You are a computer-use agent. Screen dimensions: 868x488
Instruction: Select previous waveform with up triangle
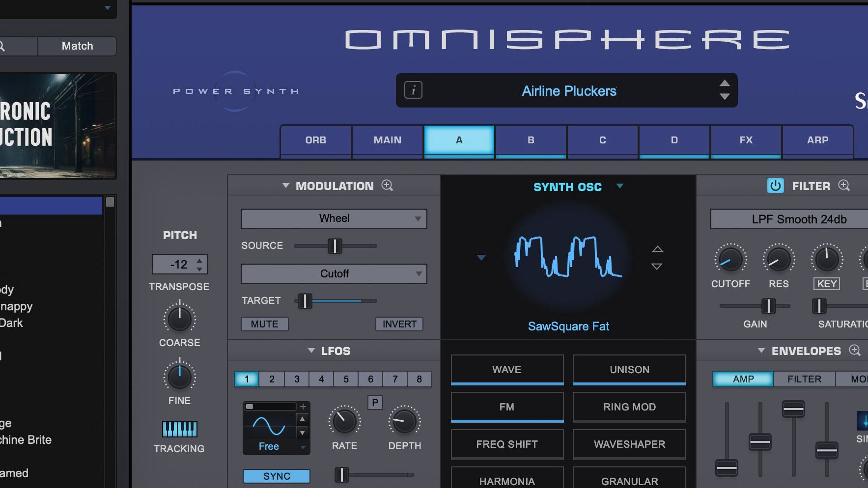pyautogui.click(x=657, y=249)
